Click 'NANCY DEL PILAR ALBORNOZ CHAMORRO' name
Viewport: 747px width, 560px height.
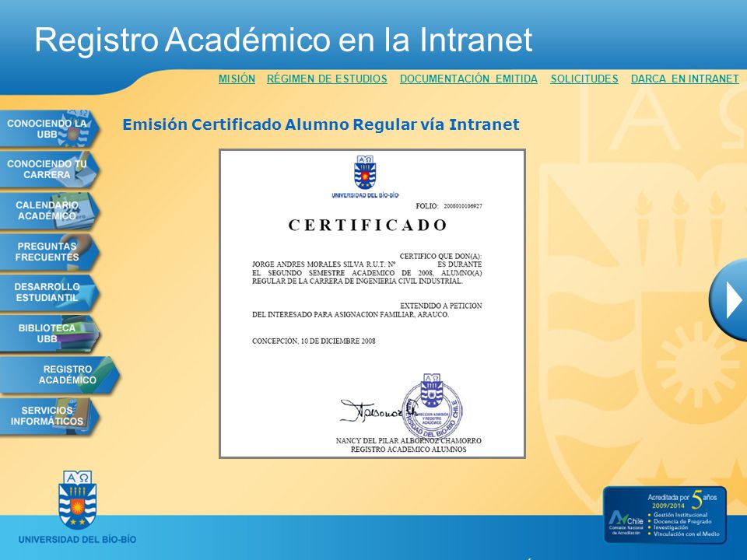pos(409,441)
